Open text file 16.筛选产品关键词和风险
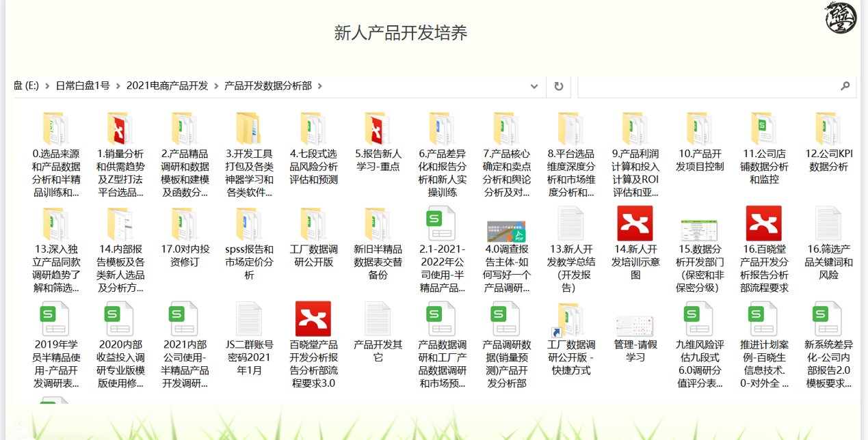 828,244
